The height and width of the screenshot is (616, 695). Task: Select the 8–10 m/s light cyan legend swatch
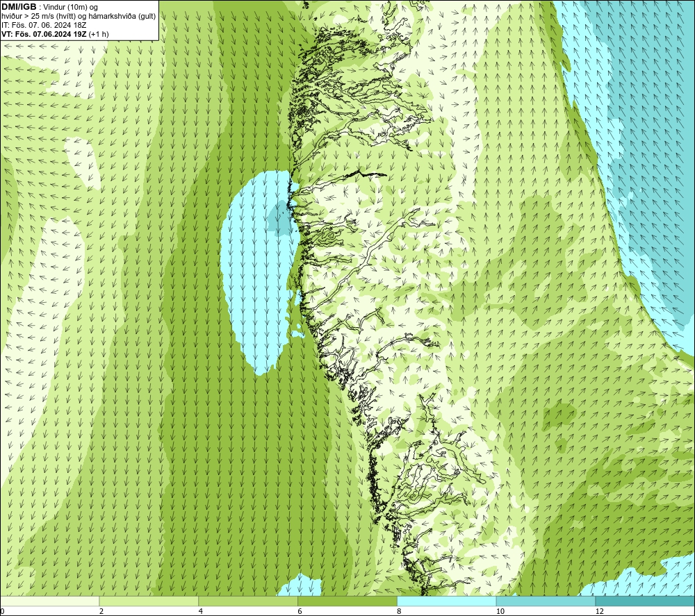tap(447, 601)
